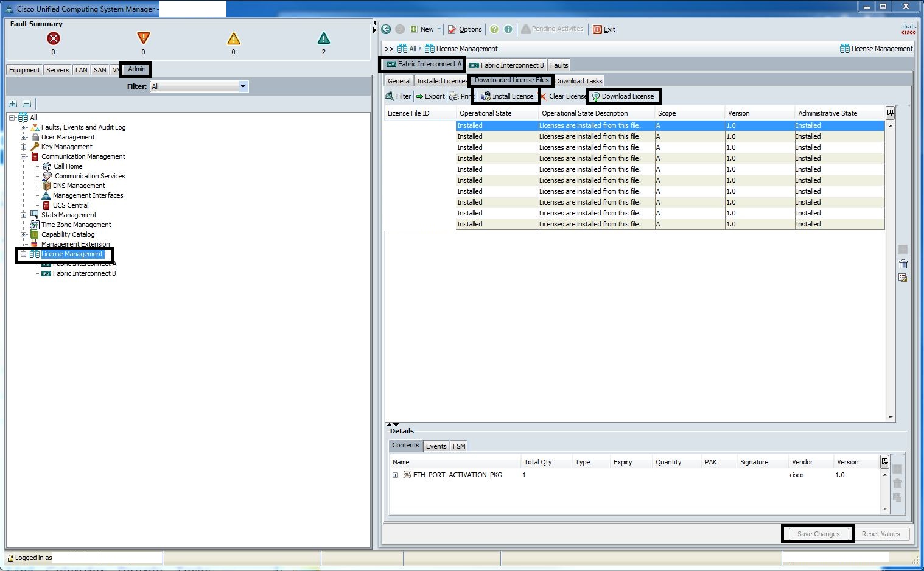Open the Installed Licenses tab
Screen dimensions: 924x571
click(441, 81)
